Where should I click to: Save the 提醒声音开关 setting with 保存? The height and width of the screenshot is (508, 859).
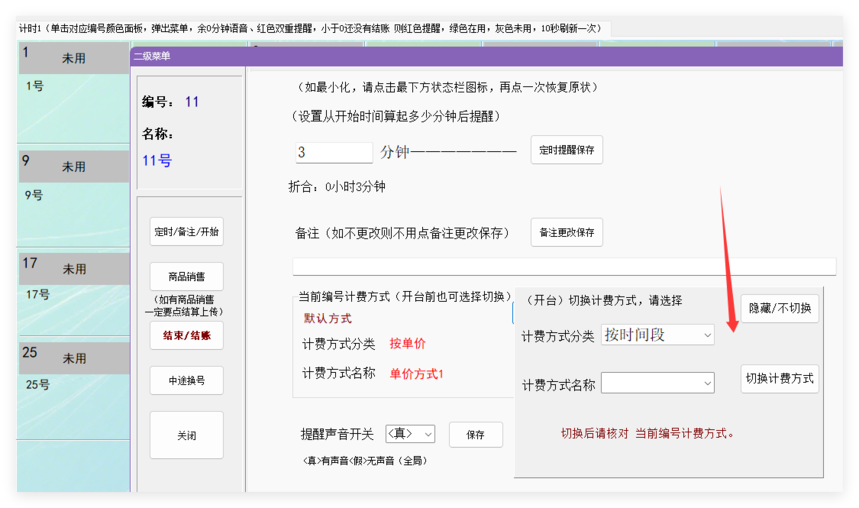pyautogui.click(x=476, y=435)
